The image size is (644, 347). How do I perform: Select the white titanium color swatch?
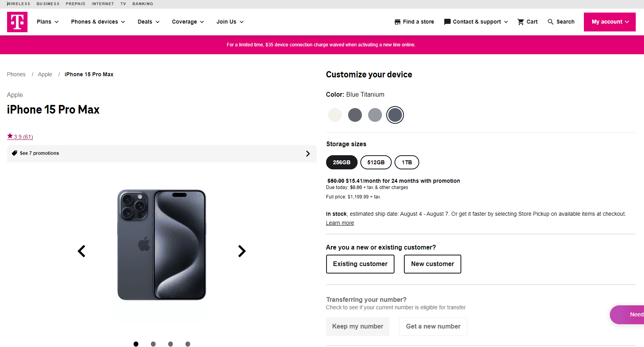click(335, 115)
